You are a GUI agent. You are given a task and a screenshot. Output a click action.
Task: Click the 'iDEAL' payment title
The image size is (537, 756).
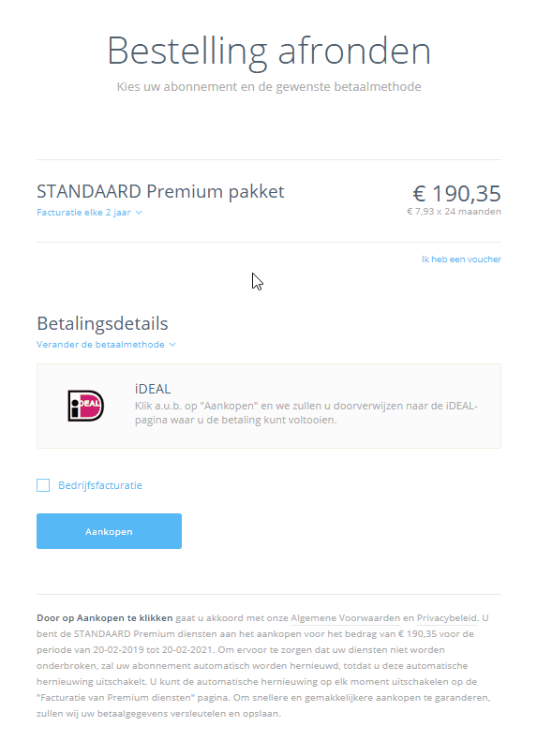(x=153, y=389)
